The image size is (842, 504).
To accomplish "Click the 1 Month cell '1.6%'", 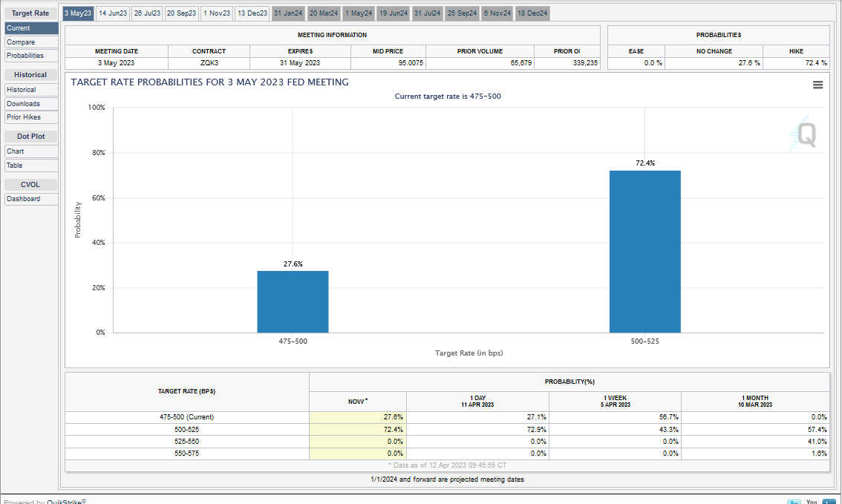I will (819, 454).
